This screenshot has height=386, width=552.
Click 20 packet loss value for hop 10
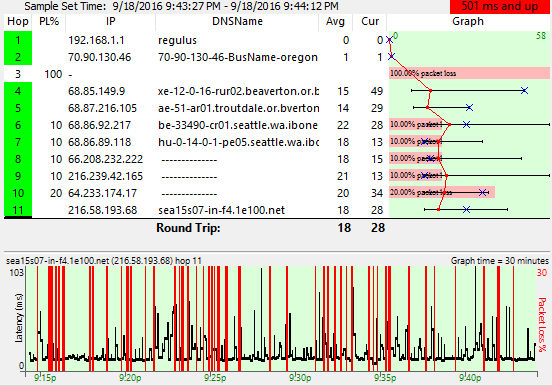click(56, 193)
